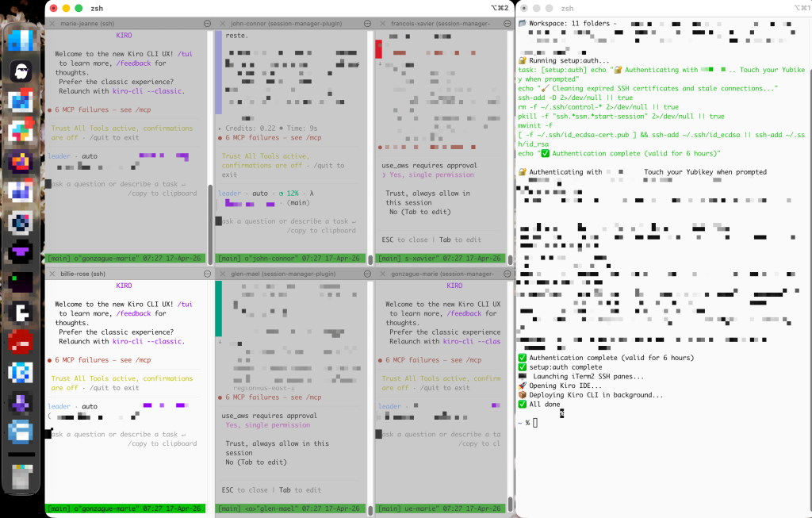Close the billie-rose (ssh) pane

[x=52, y=274]
